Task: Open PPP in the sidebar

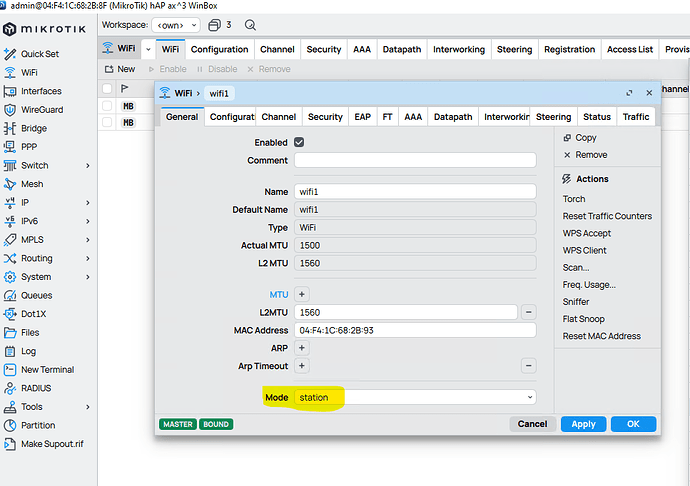Action: click(20, 147)
